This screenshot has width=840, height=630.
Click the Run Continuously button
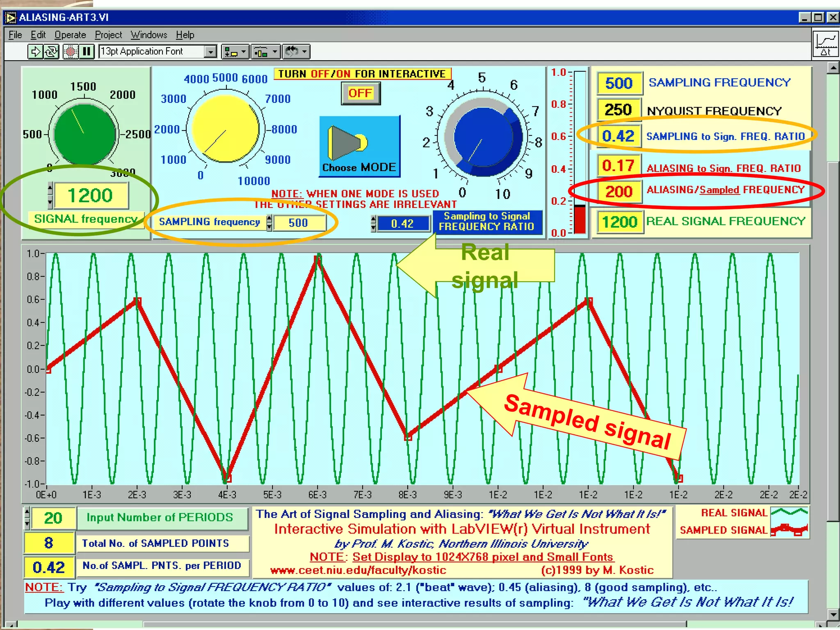52,52
